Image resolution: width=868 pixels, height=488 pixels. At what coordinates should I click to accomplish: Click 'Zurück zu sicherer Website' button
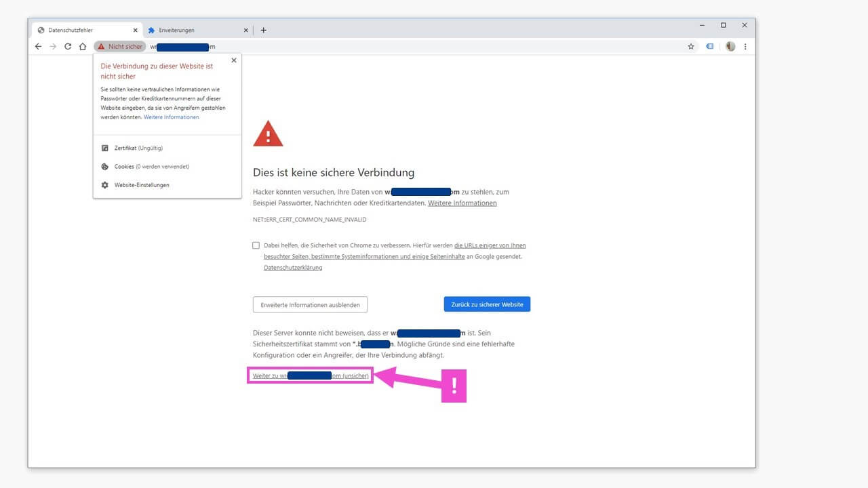tap(487, 305)
